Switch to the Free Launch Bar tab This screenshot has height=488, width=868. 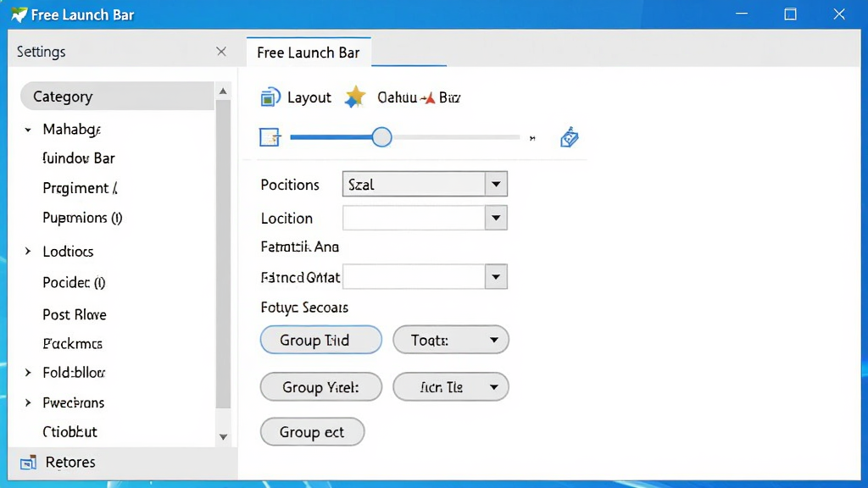(x=309, y=53)
